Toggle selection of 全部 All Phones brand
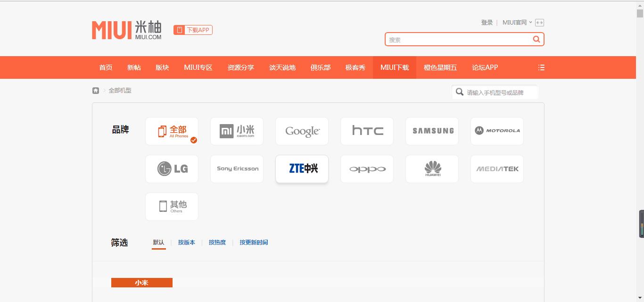 (x=172, y=131)
